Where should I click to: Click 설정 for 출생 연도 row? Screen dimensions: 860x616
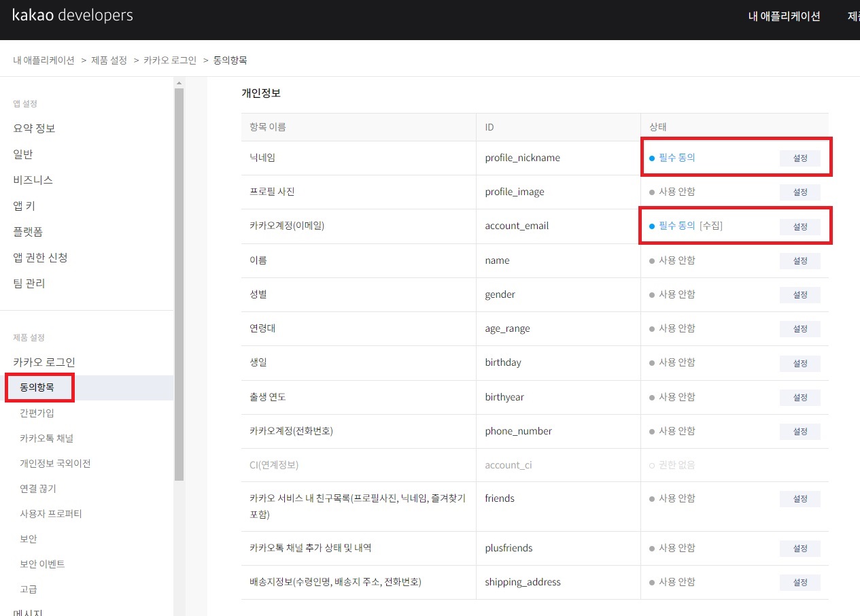800,398
